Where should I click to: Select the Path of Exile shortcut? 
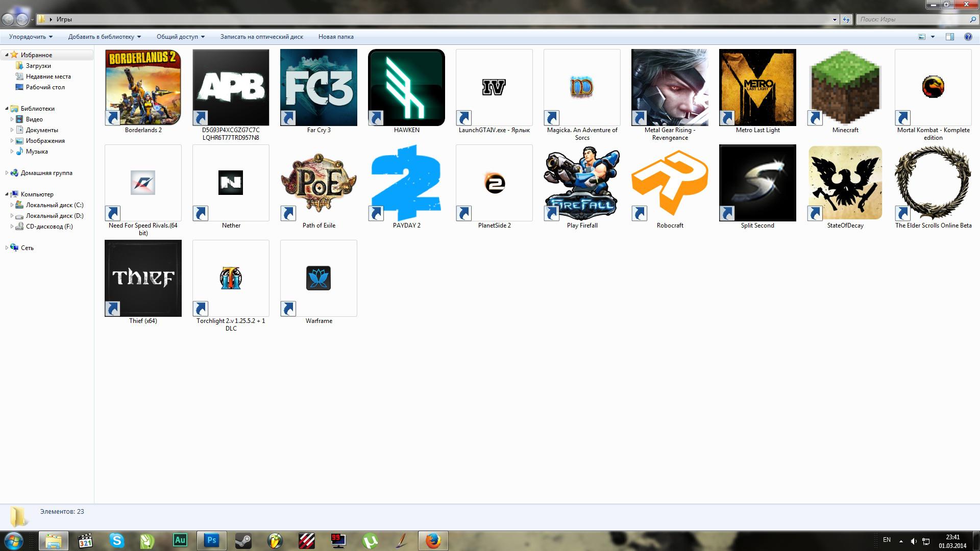point(318,183)
